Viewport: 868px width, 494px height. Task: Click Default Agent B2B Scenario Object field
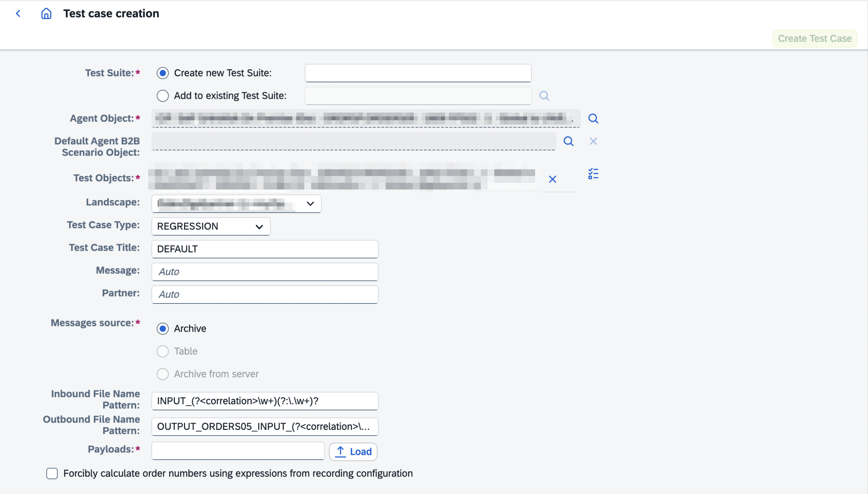pos(354,141)
